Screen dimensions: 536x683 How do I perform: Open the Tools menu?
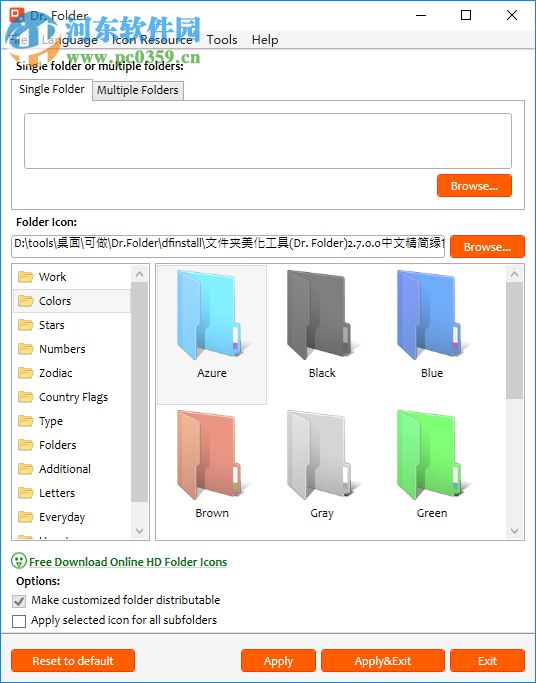pyautogui.click(x=222, y=40)
